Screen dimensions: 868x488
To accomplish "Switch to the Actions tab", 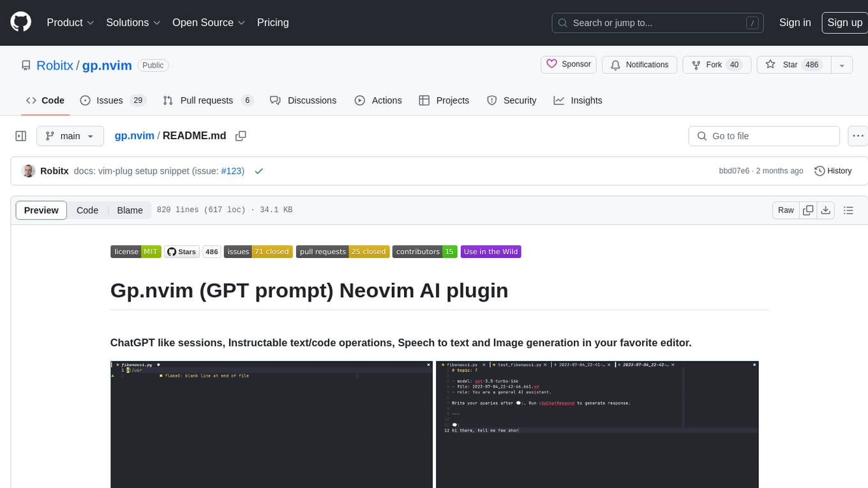I will tap(378, 100).
